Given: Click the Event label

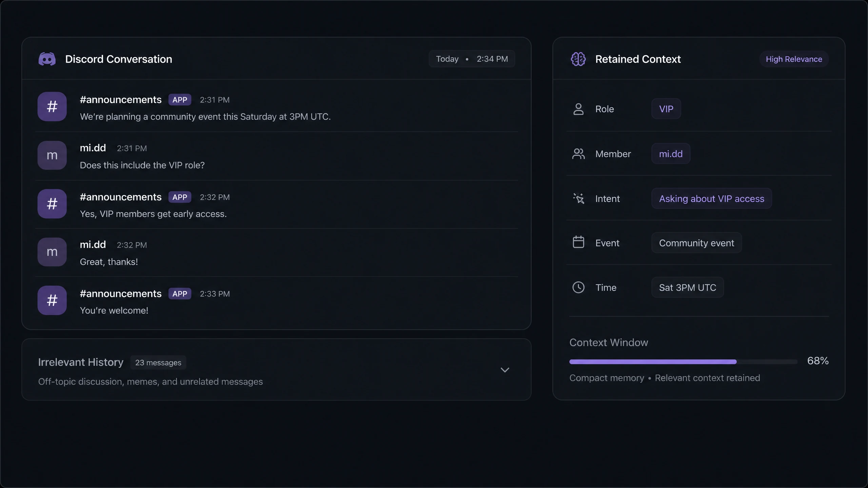Looking at the screenshot, I should click(607, 243).
